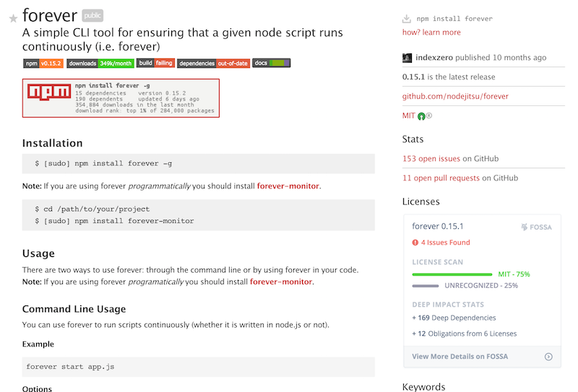Click the Stats heading
Viewport: 578px width, 392px height.
pos(413,139)
